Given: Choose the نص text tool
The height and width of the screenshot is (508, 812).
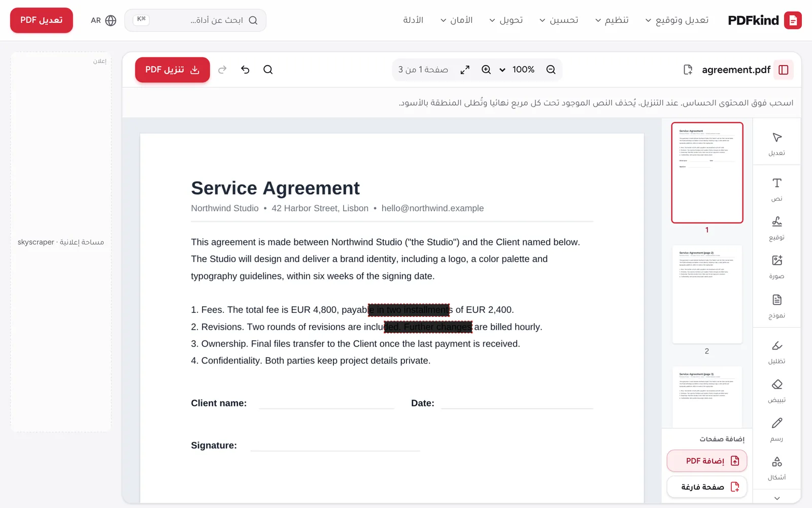Looking at the screenshot, I should pyautogui.click(x=777, y=189).
